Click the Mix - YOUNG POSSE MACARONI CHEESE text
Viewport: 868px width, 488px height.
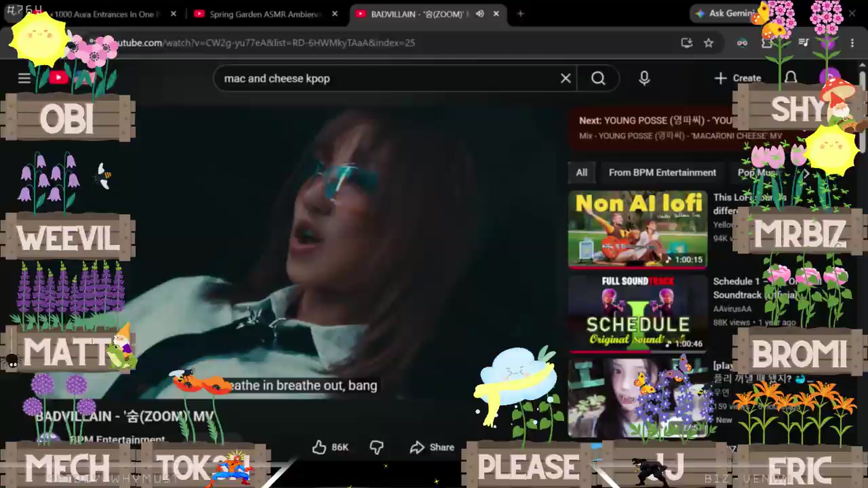[680, 136]
